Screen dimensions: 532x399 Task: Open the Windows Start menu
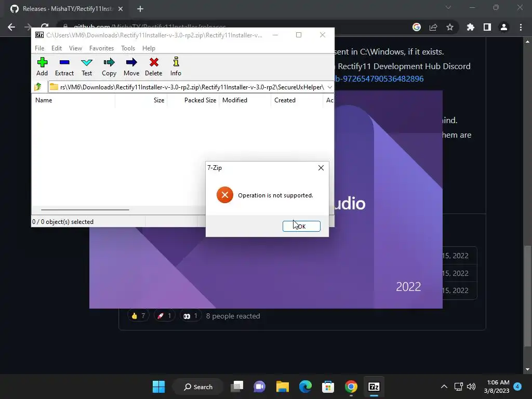coord(158,387)
